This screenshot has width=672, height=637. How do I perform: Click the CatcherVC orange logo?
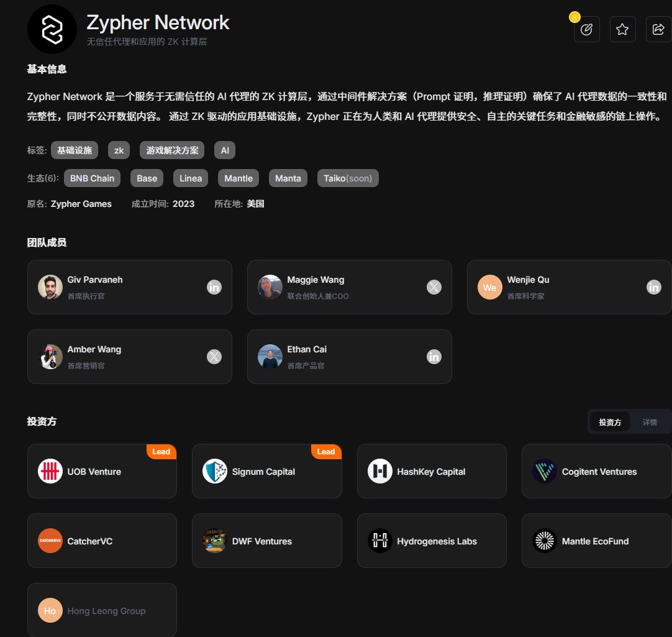(50, 541)
